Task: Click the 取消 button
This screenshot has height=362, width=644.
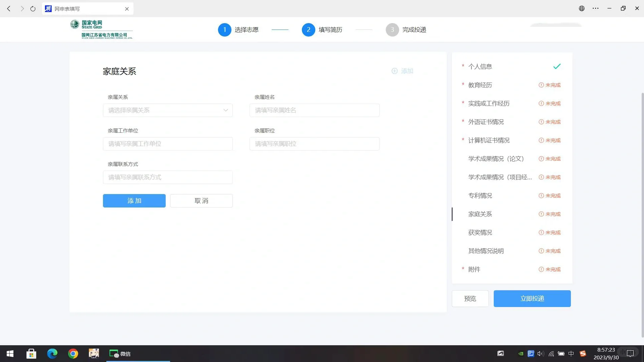Action: (x=201, y=201)
